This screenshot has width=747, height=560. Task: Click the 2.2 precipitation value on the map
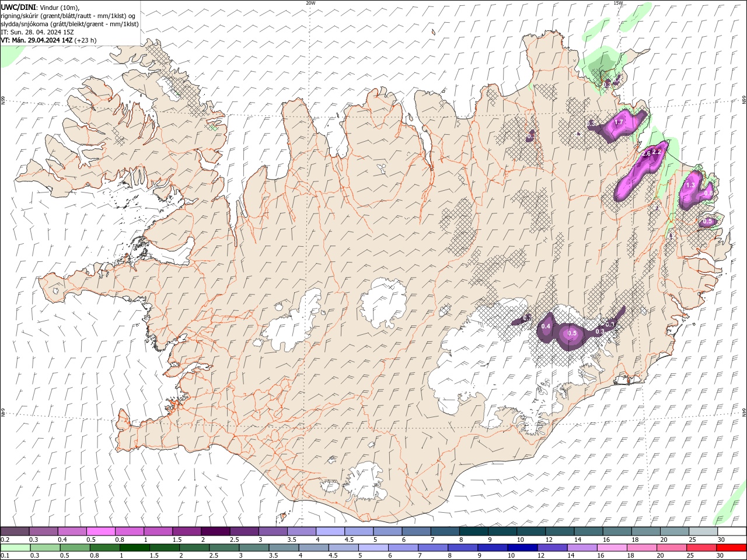coord(656,152)
